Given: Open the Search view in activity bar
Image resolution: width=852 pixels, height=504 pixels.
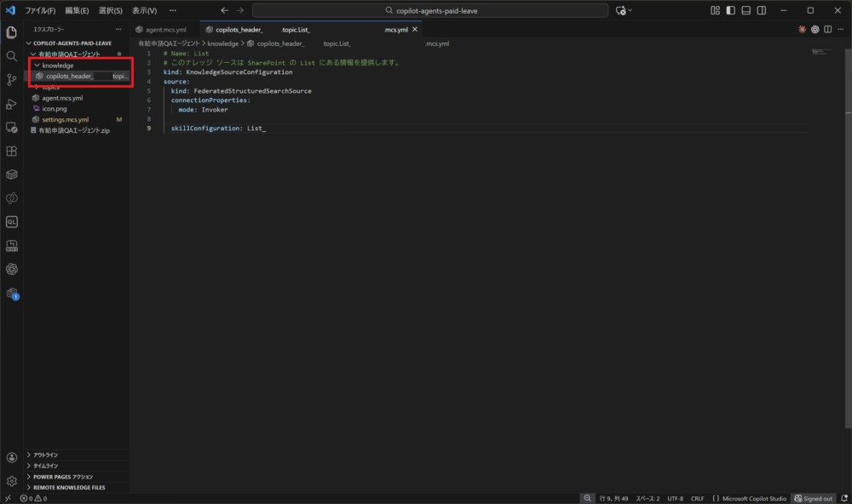Looking at the screenshot, I should (x=11, y=55).
